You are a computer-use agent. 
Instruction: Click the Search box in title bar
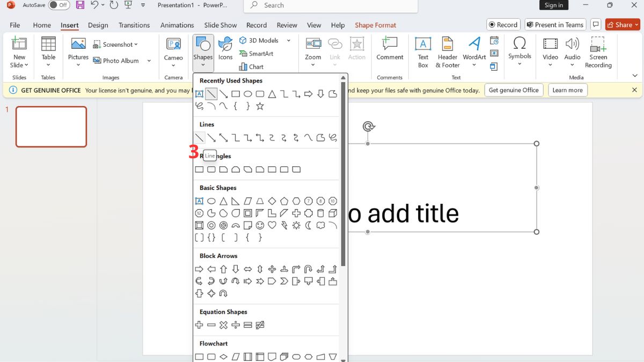coord(331,6)
